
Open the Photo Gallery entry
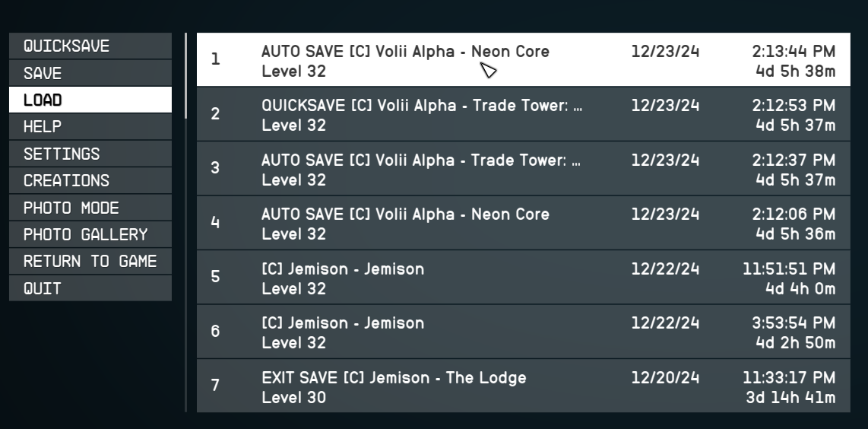click(90, 234)
